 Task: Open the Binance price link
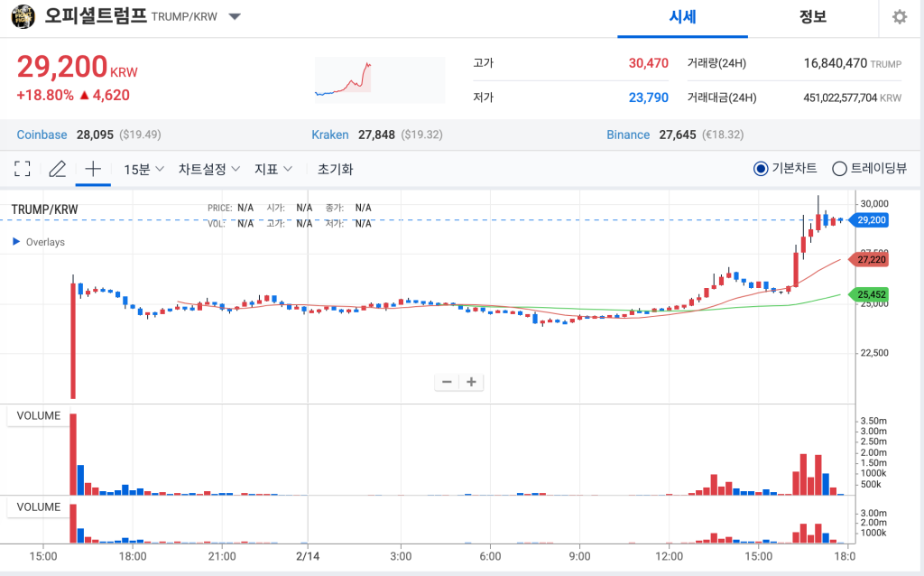tap(628, 135)
